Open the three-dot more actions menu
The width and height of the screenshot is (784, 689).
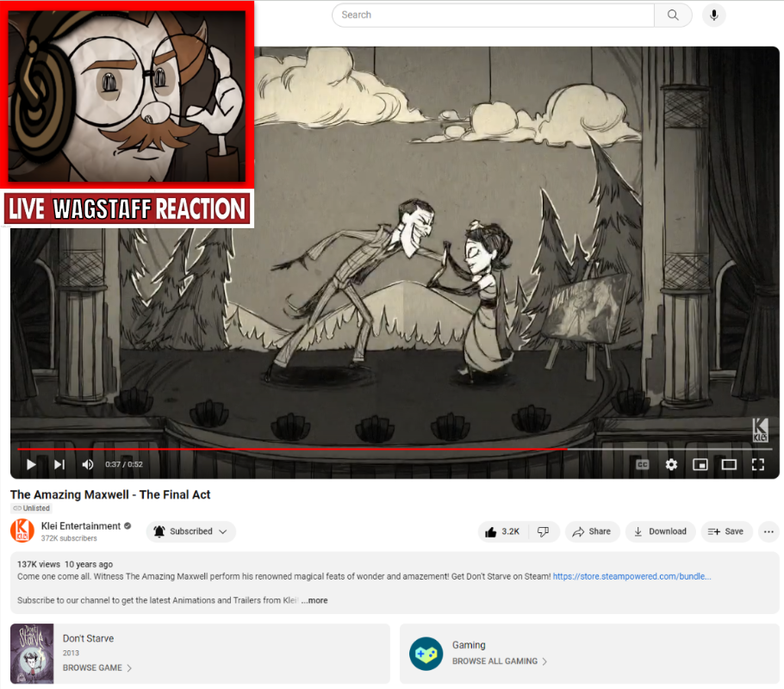769,531
